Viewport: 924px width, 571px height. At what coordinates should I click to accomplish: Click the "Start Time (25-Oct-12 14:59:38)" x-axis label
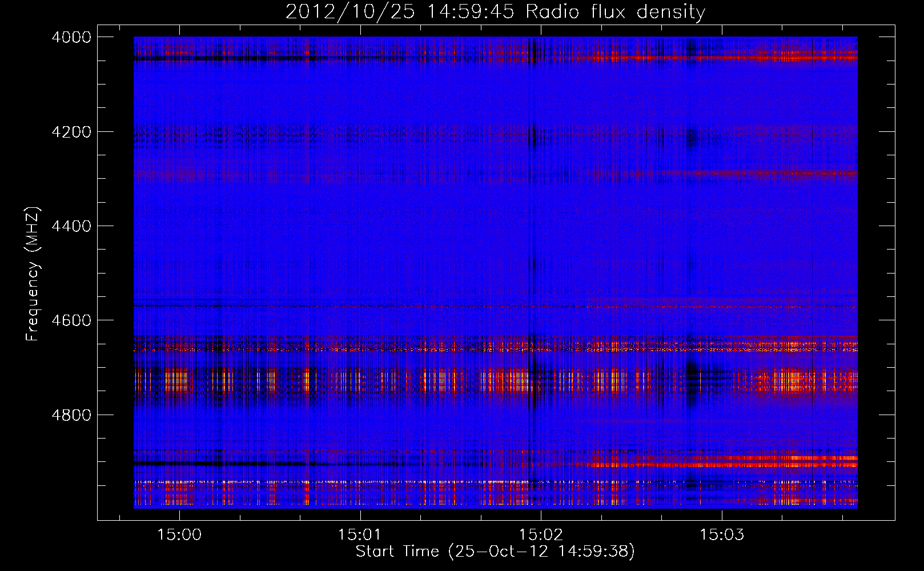495,551
